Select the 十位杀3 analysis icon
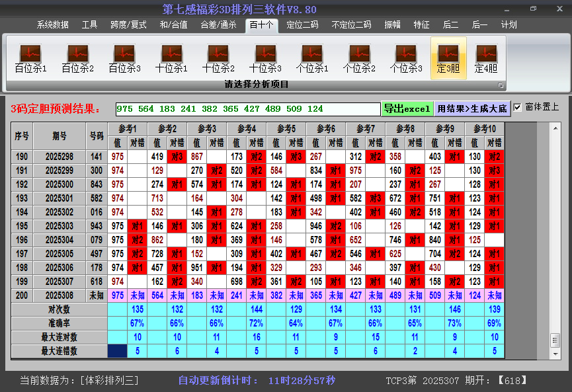 (x=265, y=58)
